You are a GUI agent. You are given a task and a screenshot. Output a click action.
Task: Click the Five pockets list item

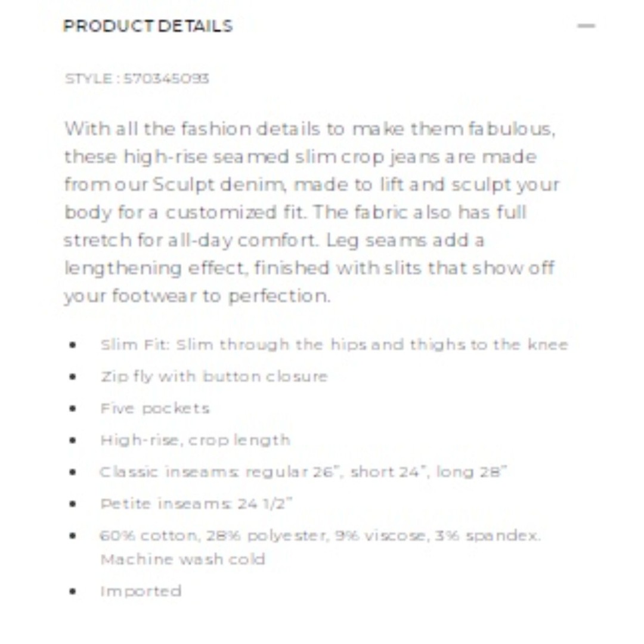tap(155, 408)
